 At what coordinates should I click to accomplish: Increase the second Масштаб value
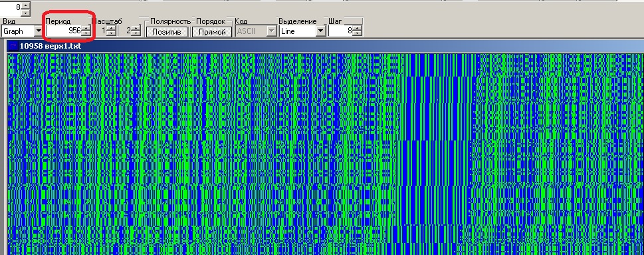(x=136, y=29)
